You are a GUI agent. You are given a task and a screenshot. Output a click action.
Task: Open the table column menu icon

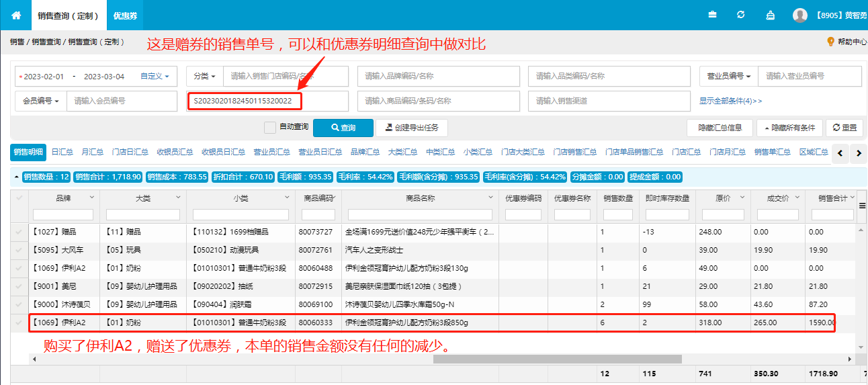[862, 205]
